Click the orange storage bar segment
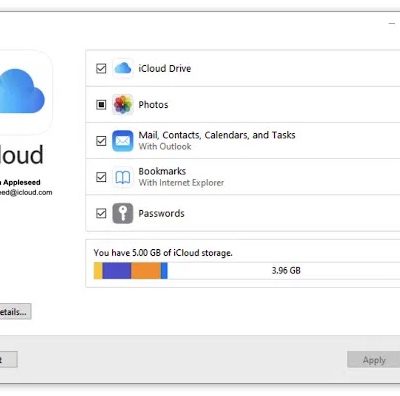Image resolution: width=400 pixels, height=396 pixels. [146, 271]
